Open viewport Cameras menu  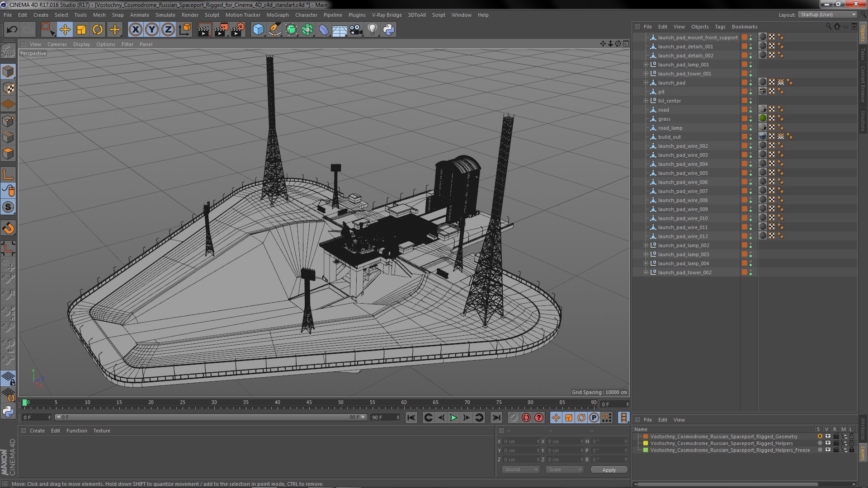(57, 44)
